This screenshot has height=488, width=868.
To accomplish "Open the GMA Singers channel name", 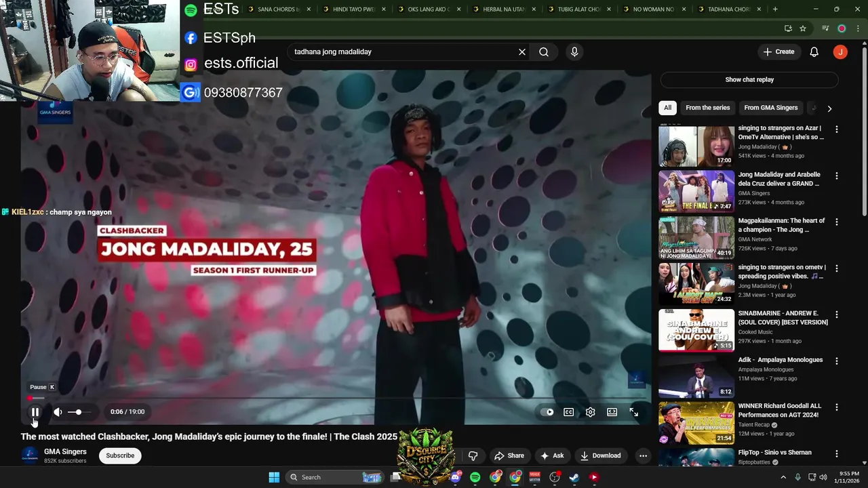I will tap(65, 451).
